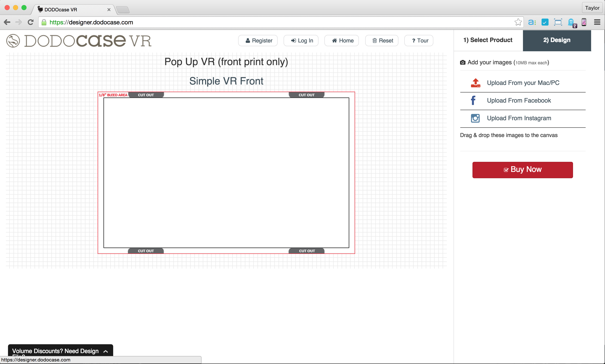Click the DODOcase bird logo
This screenshot has height=364, width=605.
pos(13,41)
